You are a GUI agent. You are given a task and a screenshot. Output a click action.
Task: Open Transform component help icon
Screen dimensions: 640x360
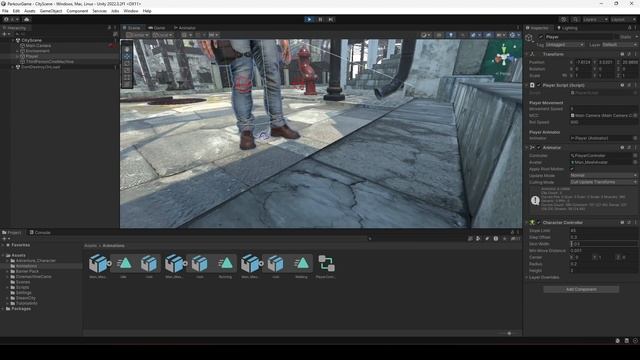point(622,54)
